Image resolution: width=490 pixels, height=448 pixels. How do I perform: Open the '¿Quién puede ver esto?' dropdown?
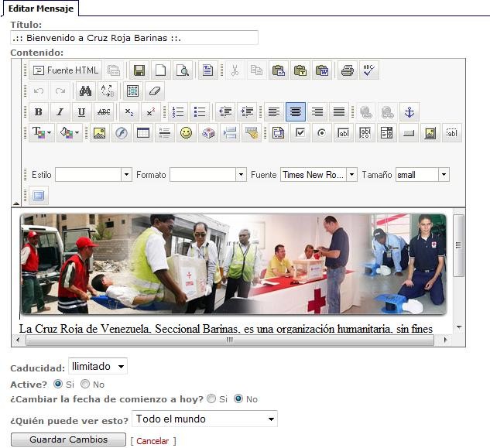coord(204,419)
